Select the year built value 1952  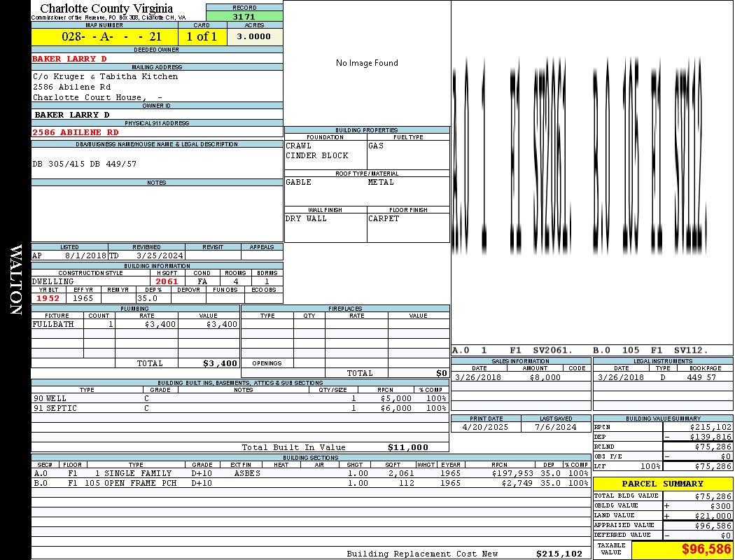tap(48, 298)
